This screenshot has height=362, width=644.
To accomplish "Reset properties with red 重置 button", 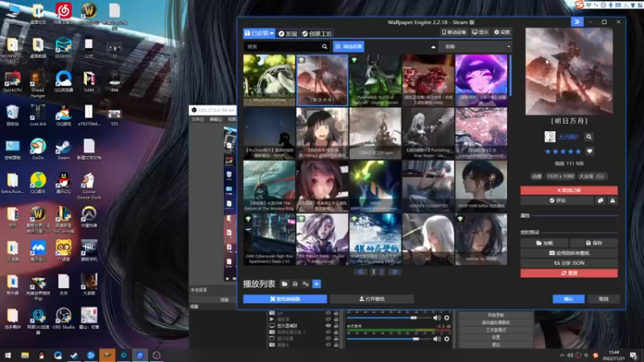I will point(569,273).
